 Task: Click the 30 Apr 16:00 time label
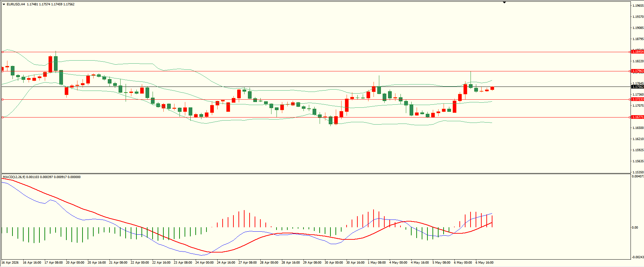tap(355, 263)
